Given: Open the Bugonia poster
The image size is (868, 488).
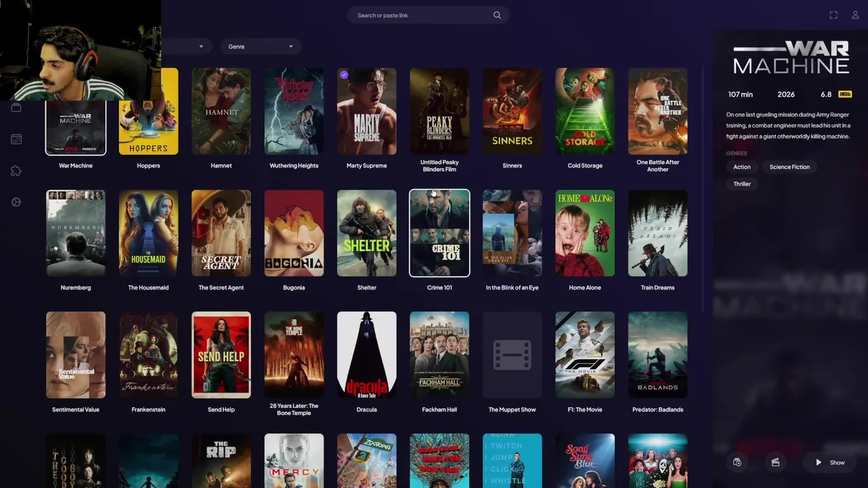Looking at the screenshot, I should click(x=294, y=233).
